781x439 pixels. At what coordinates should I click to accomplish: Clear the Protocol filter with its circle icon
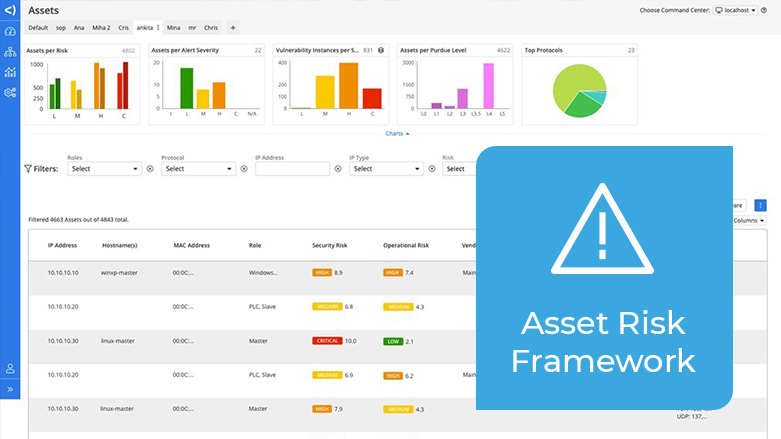(244, 169)
